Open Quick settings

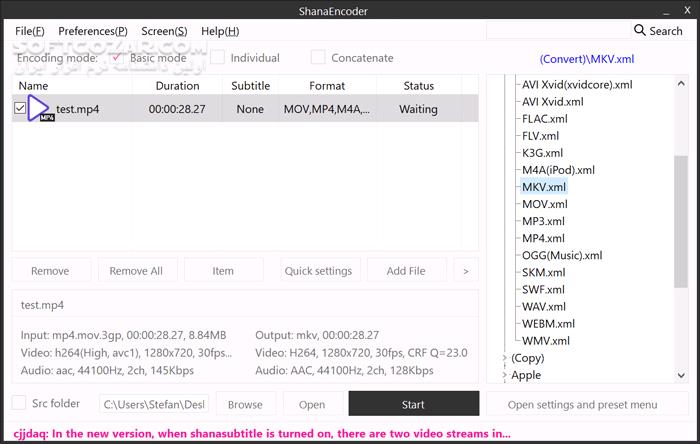click(319, 270)
